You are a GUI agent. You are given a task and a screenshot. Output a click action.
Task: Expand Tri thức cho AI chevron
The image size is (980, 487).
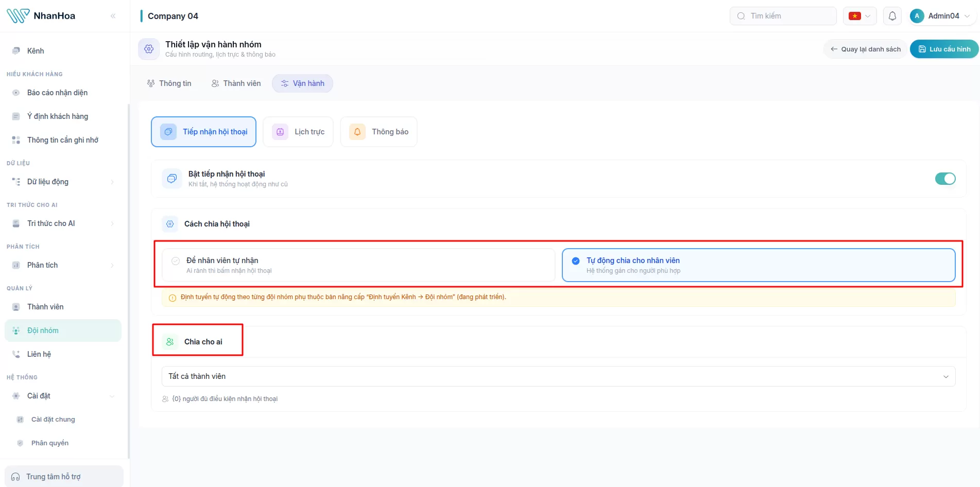112,223
